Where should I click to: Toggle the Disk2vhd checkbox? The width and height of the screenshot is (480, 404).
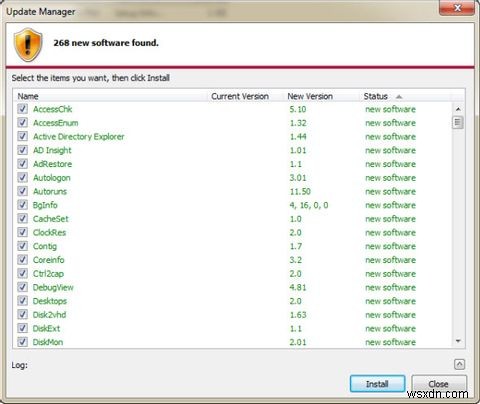click(22, 314)
